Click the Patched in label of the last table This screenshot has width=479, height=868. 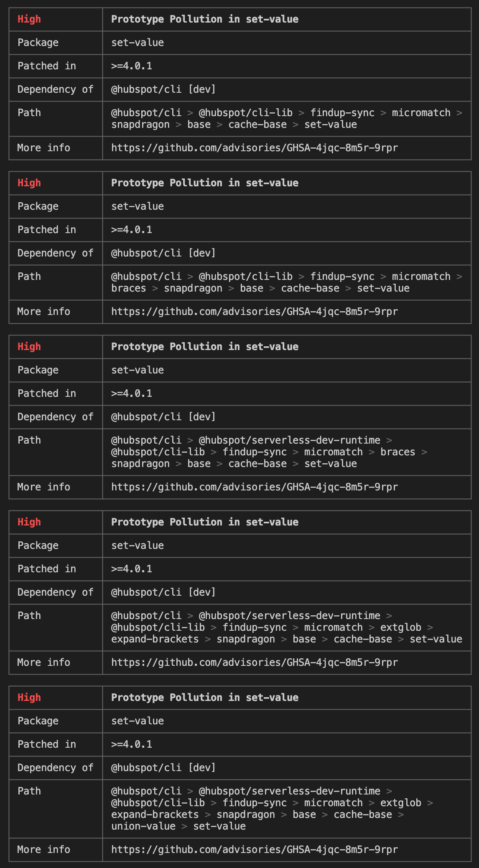coord(47,744)
